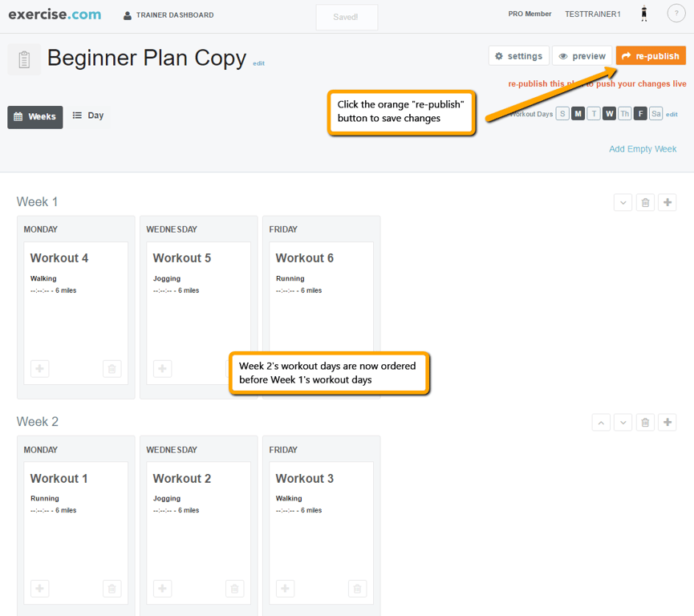
Task: Move Week 2 up with chevron arrow
Action: click(601, 423)
